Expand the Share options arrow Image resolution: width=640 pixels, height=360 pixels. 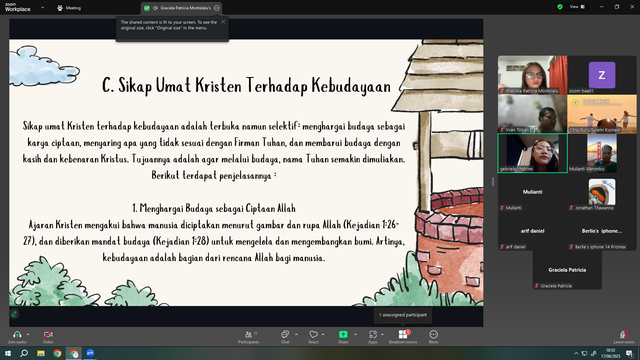[355, 334]
